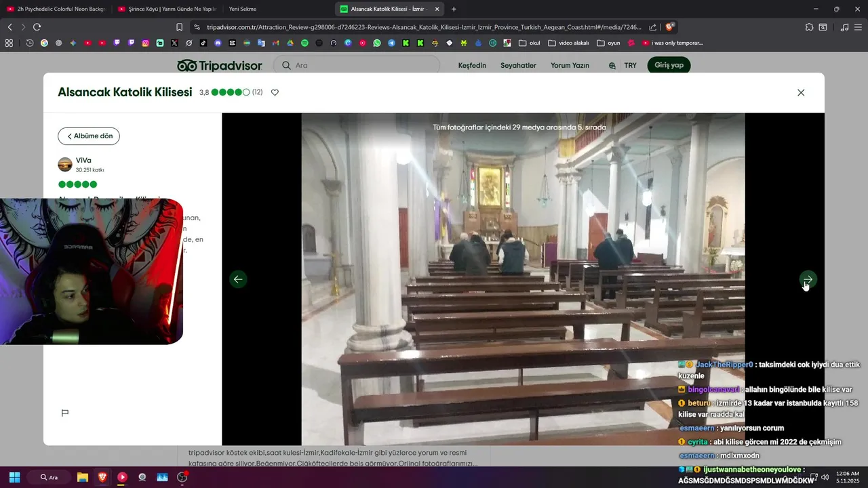Go to the previous photo with left arrow
The height and width of the screenshot is (488, 868).
pos(238,279)
